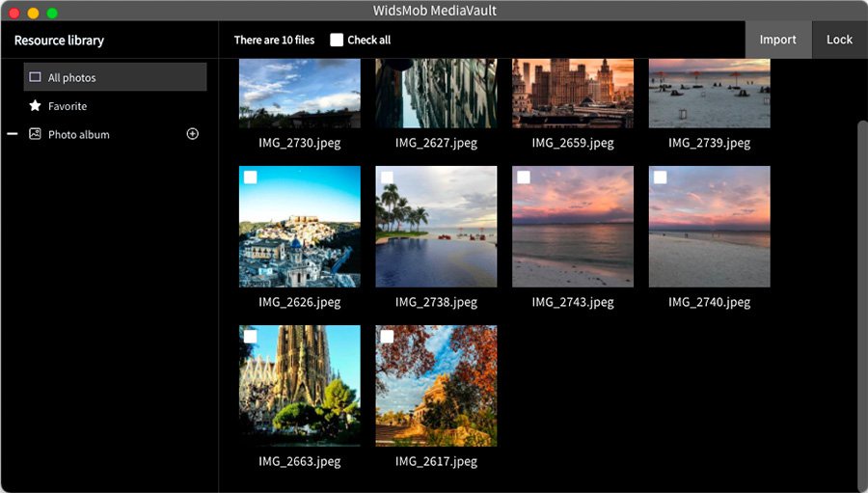Select checkbox on IMG_2626.jpeg thumbnail
The width and height of the screenshot is (868, 493).
[x=250, y=178]
